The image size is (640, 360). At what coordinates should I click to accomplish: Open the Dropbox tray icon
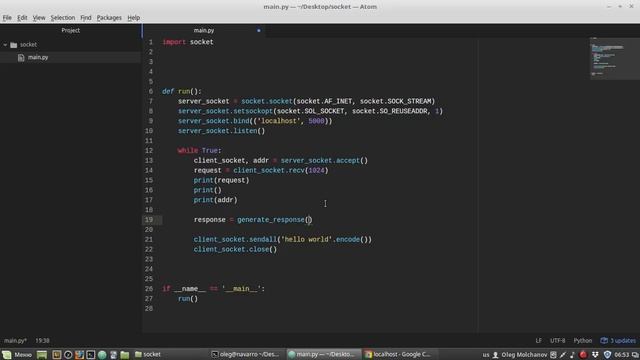click(x=595, y=355)
